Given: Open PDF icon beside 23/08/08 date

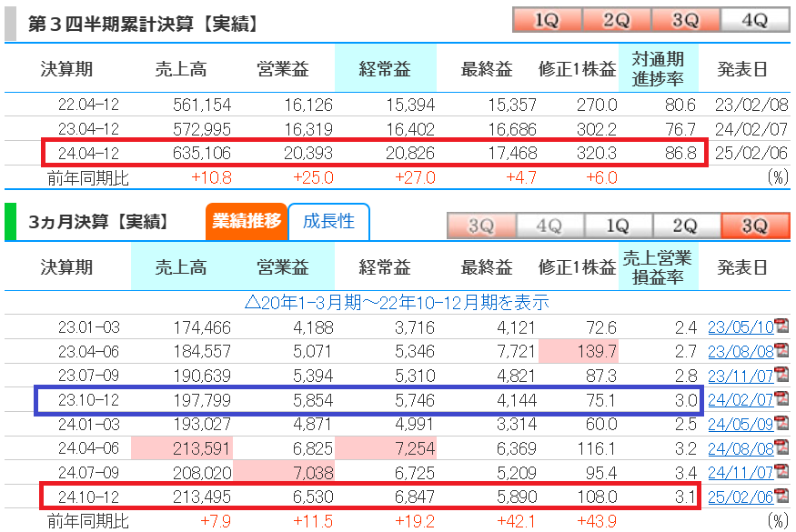Looking at the screenshot, I should point(781,350).
